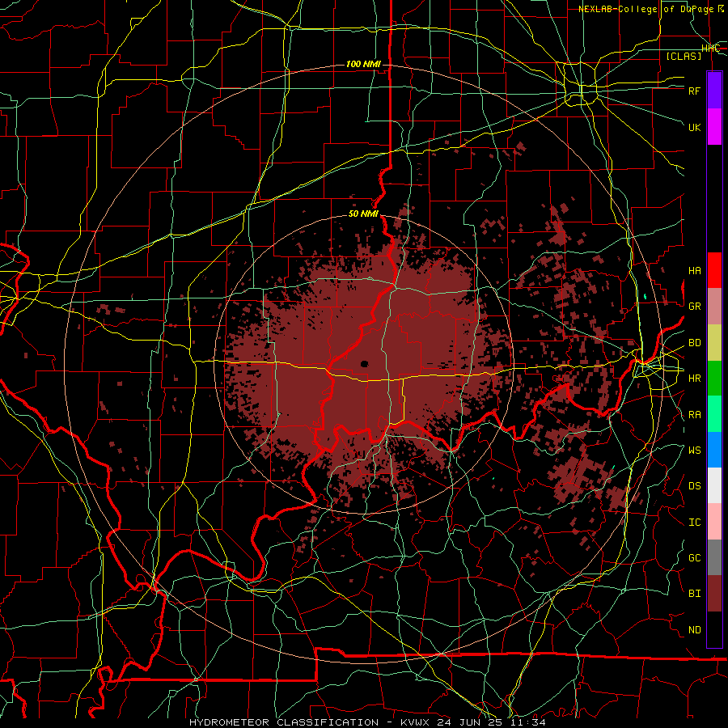
Task: Select the GR pink legend swatch
Action: tap(714, 307)
